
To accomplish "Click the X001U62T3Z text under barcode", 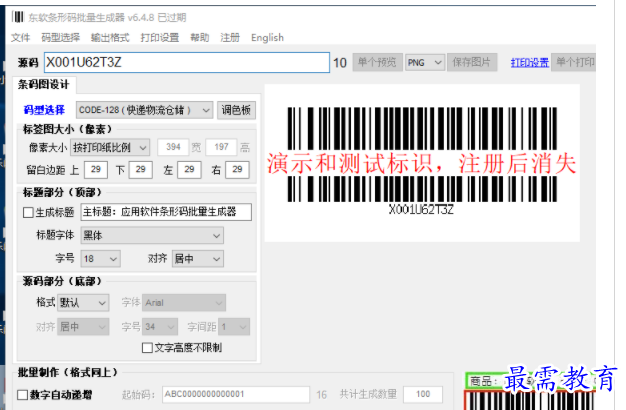I will click(421, 210).
